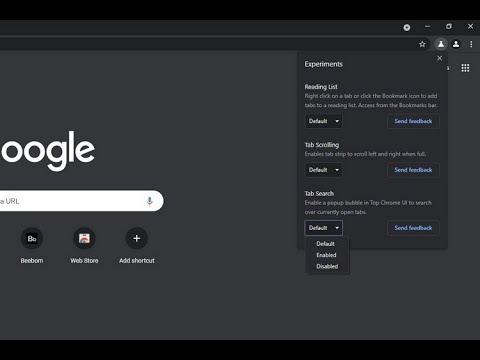This screenshot has width=480, height=360.
Task: Click the Google logo
Action: coord(47,151)
